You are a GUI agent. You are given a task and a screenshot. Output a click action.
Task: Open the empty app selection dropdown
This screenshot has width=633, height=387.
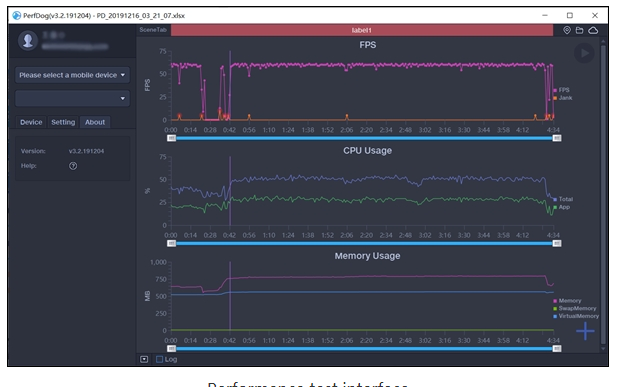72,98
